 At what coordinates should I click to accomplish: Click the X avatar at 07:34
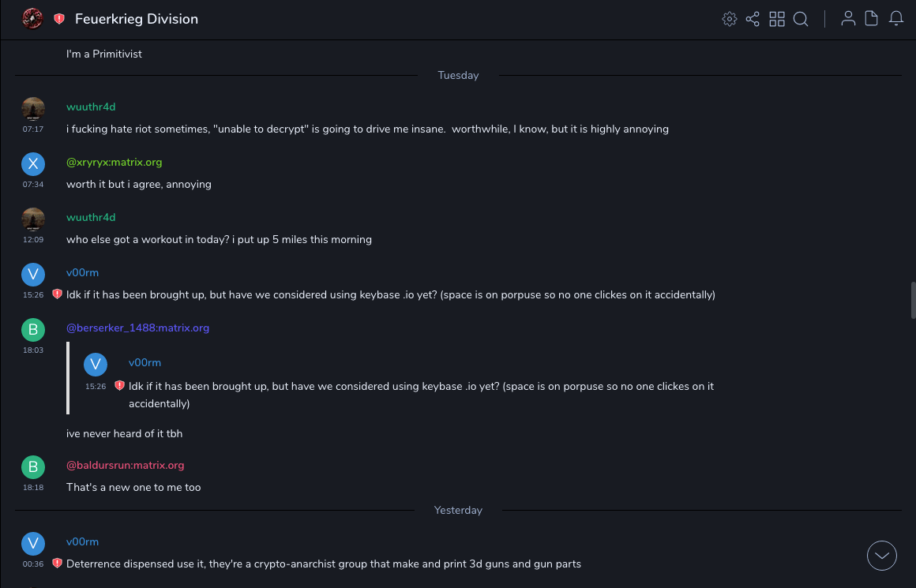(x=33, y=163)
